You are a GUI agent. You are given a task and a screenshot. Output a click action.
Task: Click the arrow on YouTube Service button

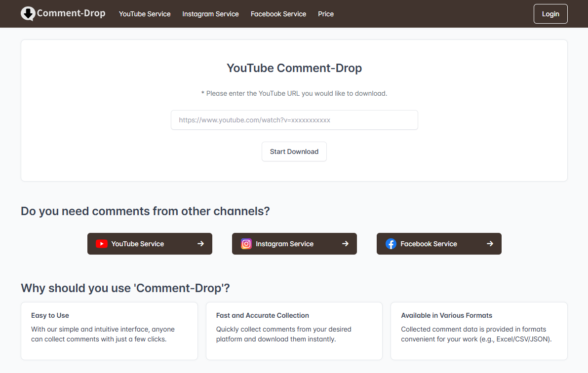pos(200,244)
